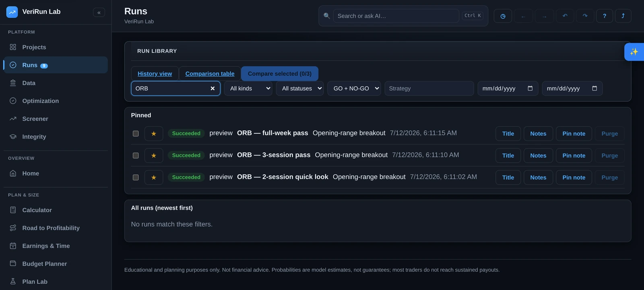The image size is (644, 290).
Task: Click Title for ORB — full-week pass
Action: (508, 133)
